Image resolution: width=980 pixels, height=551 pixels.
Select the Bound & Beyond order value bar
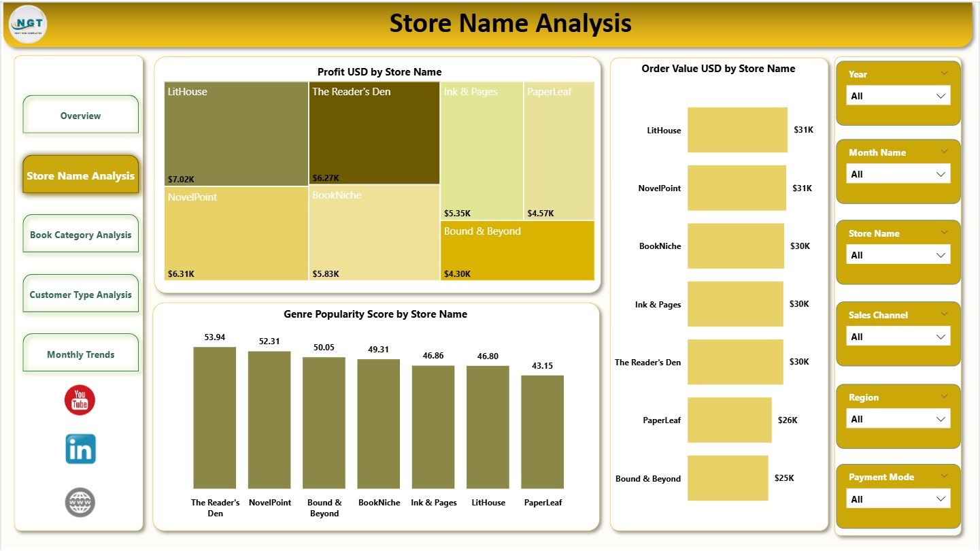point(728,478)
